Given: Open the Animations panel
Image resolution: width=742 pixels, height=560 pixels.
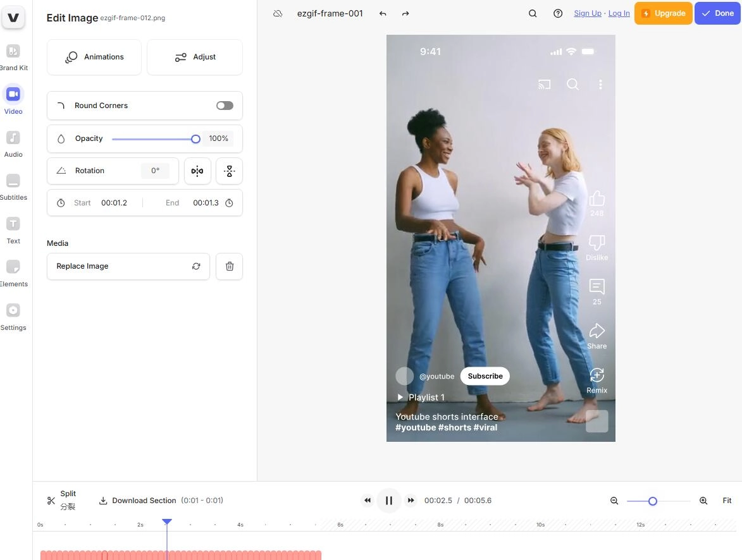Looking at the screenshot, I should point(94,57).
